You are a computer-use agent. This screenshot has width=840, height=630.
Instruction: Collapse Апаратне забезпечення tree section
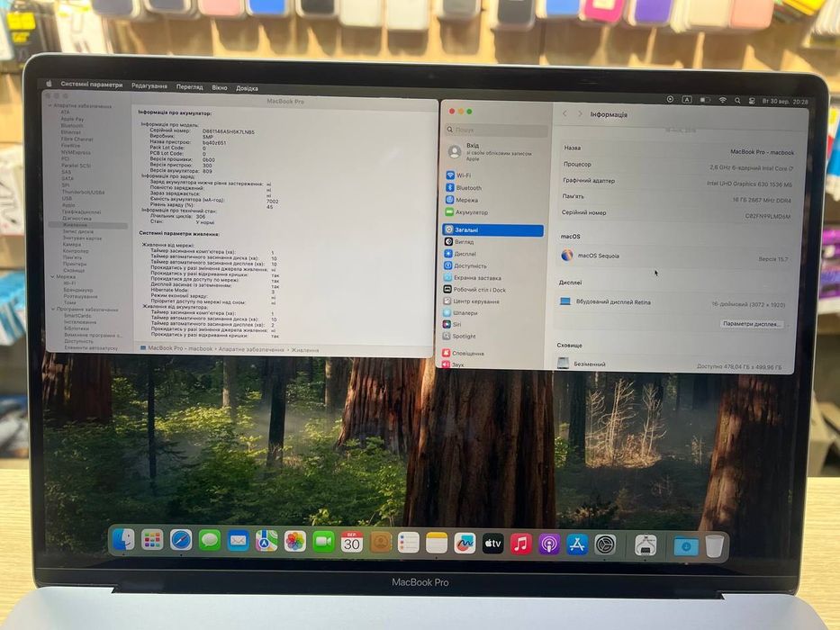click(50, 105)
